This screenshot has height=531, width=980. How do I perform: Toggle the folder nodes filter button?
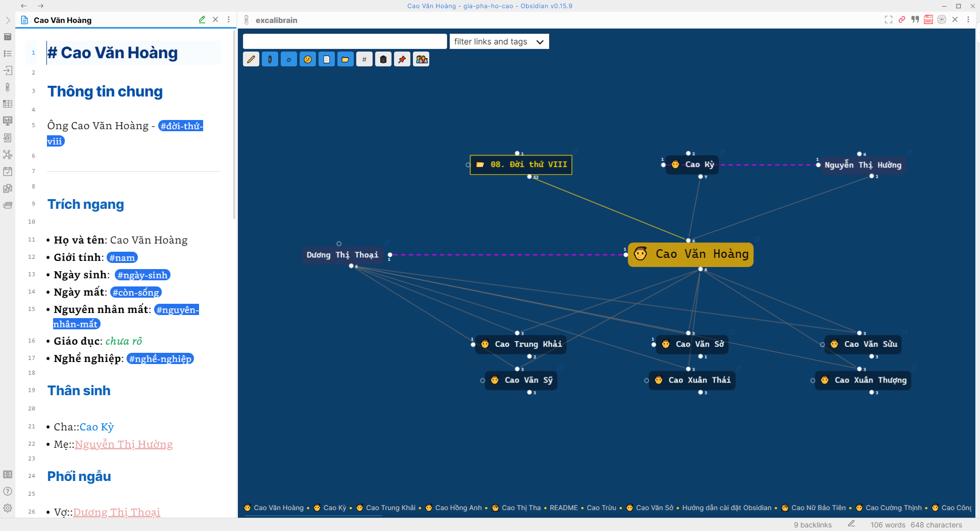346,59
